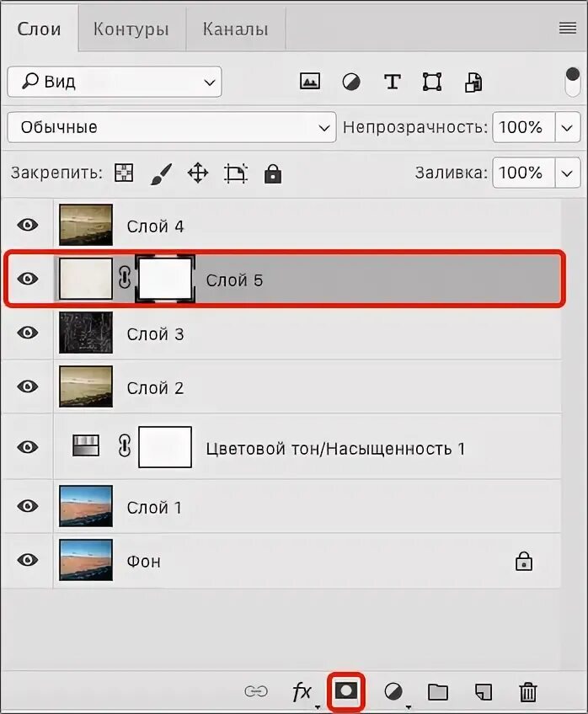Hide Фон layer with eye icon

[x=27, y=560]
